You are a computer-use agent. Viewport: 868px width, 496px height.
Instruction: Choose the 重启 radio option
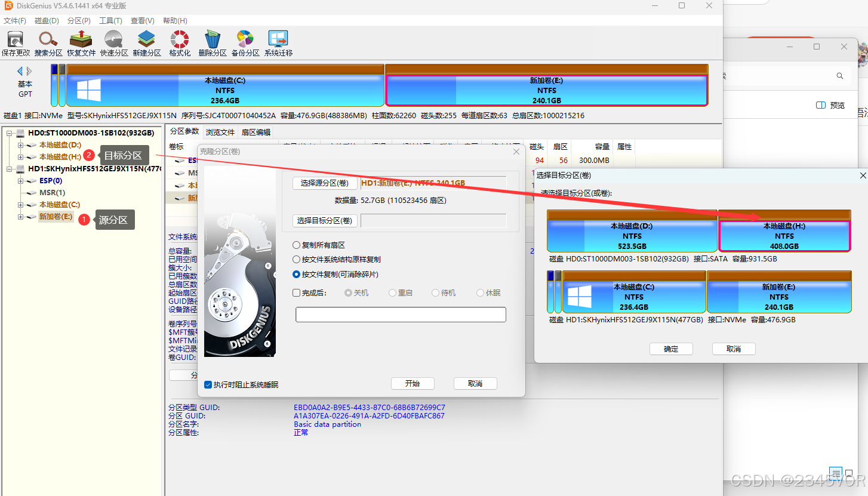pyautogui.click(x=392, y=293)
